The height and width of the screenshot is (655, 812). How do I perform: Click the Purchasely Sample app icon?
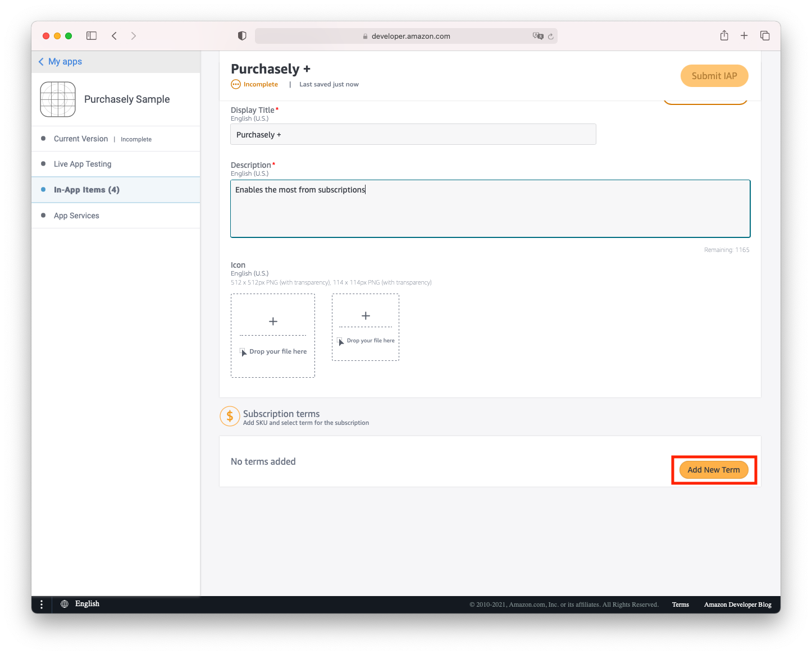pos(58,99)
